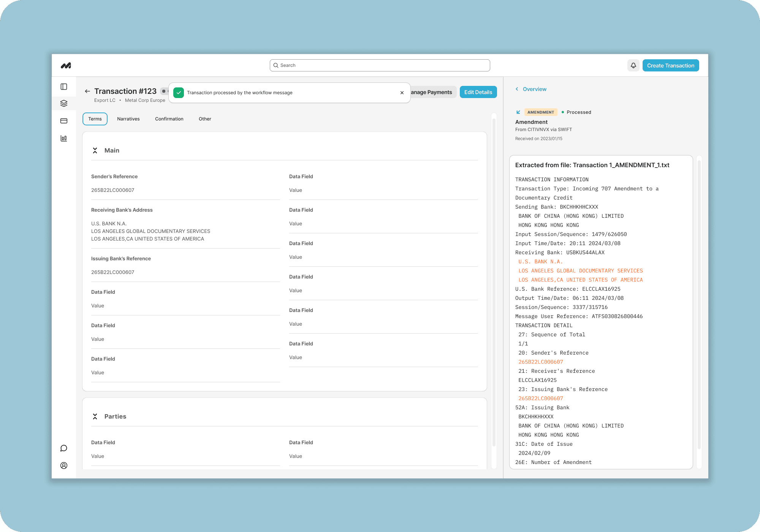The width and height of the screenshot is (760, 532).
Task: Collapse the Main section
Action: point(95,150)
